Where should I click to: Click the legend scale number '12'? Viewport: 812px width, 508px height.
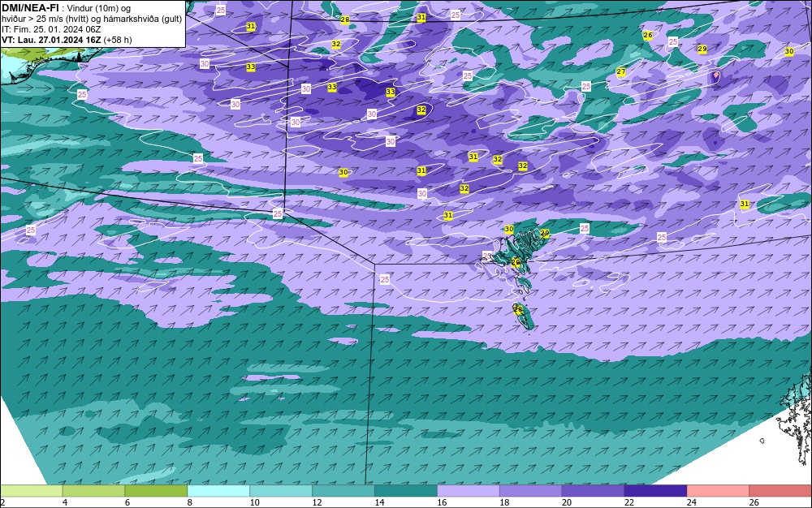coord(317,502)
